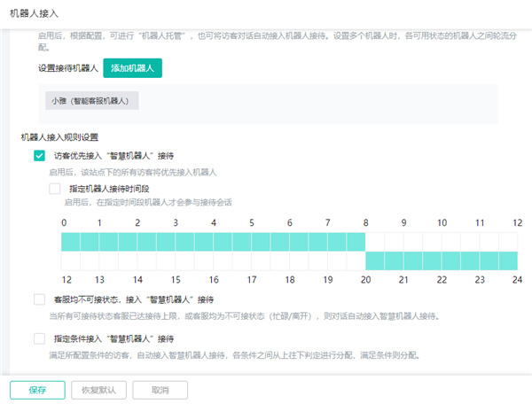The image size is (532, 404).
Task: Save the robot settings with 保存
Action: 38,389
